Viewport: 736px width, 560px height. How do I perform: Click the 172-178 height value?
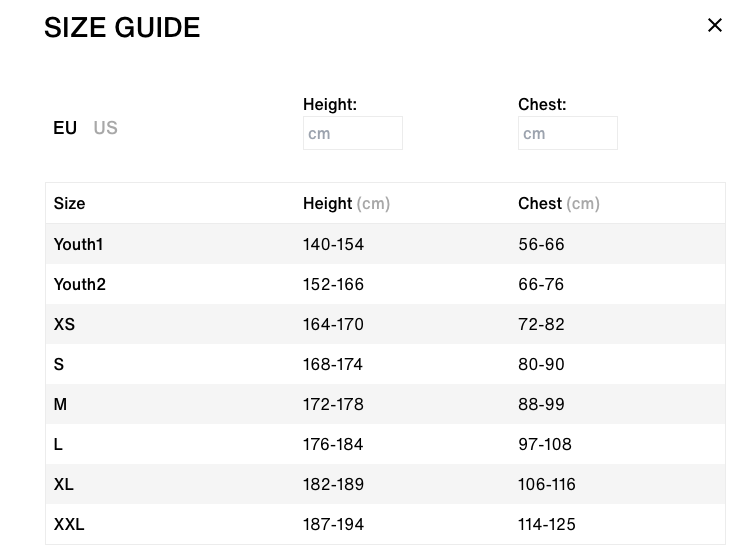click(x=333, y=404)
